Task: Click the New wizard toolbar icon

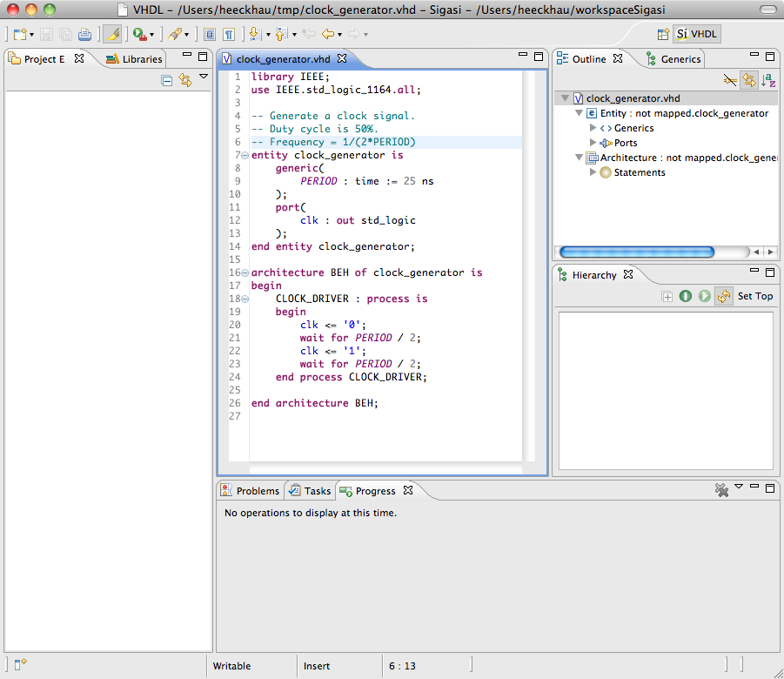Action: 19,35
